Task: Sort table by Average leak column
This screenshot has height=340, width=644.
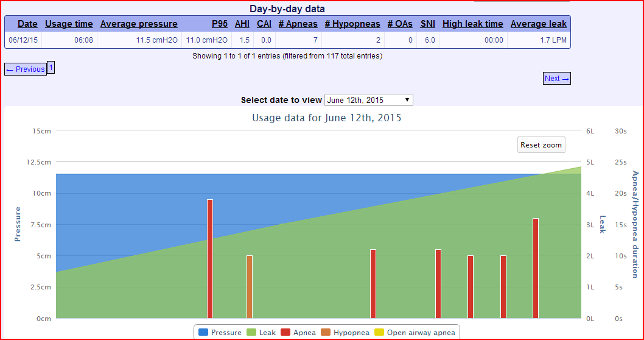Action: coord(538,24)
